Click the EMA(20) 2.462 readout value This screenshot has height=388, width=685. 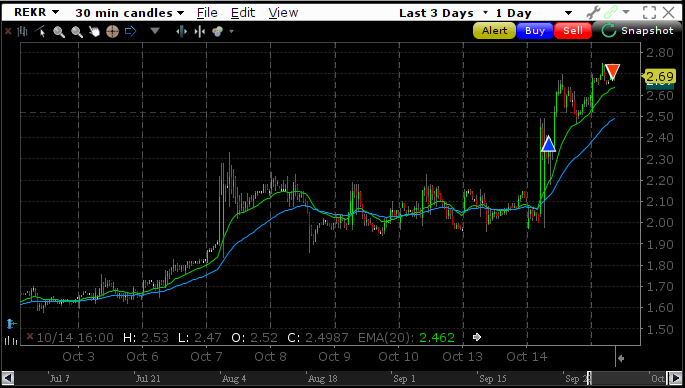(x=437, y=337)
